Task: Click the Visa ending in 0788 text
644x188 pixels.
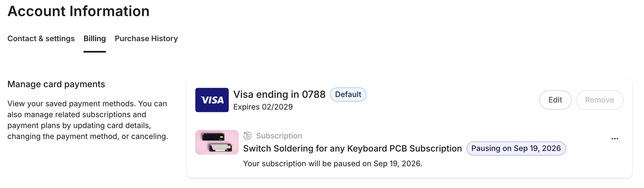Action: (280, 95)
